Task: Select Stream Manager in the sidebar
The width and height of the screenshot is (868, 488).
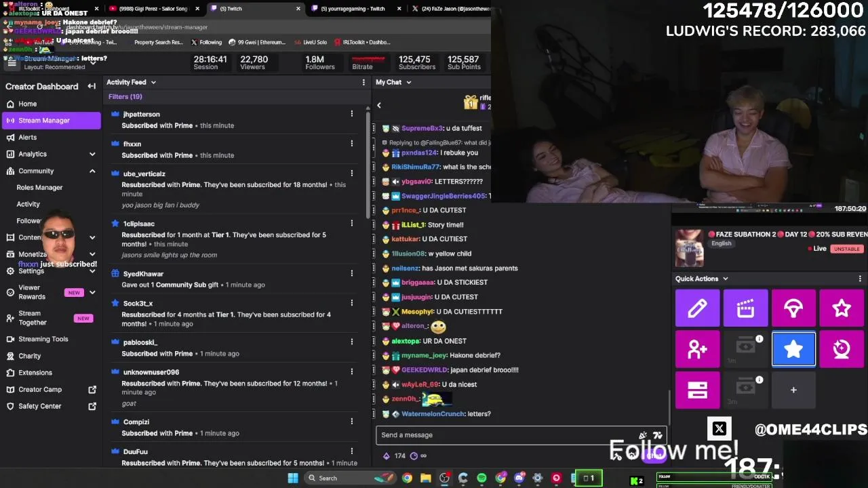Action: click(51, 120)
